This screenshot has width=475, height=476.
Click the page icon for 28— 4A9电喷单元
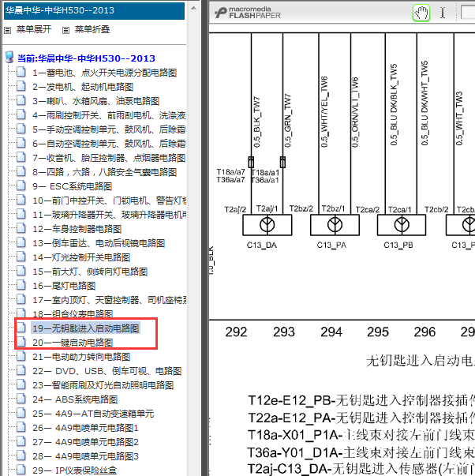point(21,456)
